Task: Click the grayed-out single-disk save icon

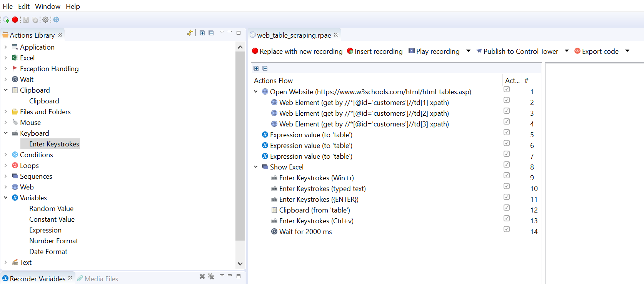Action: coord(26,20)
